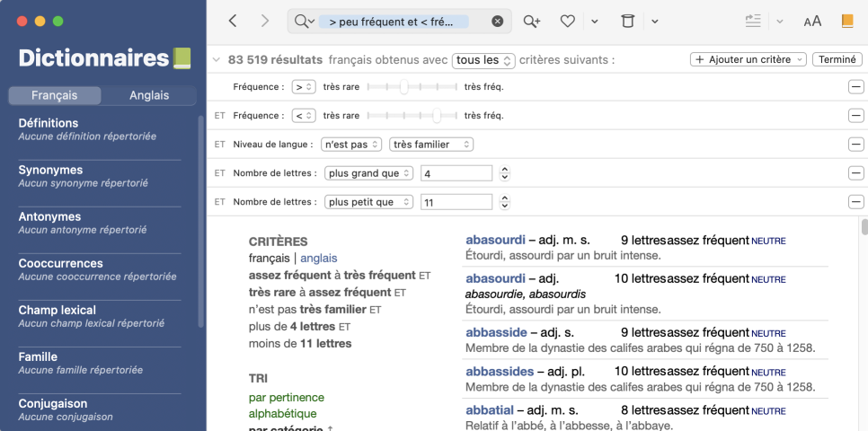Open the 'tous les' criteria dropdown

point(483,60)
